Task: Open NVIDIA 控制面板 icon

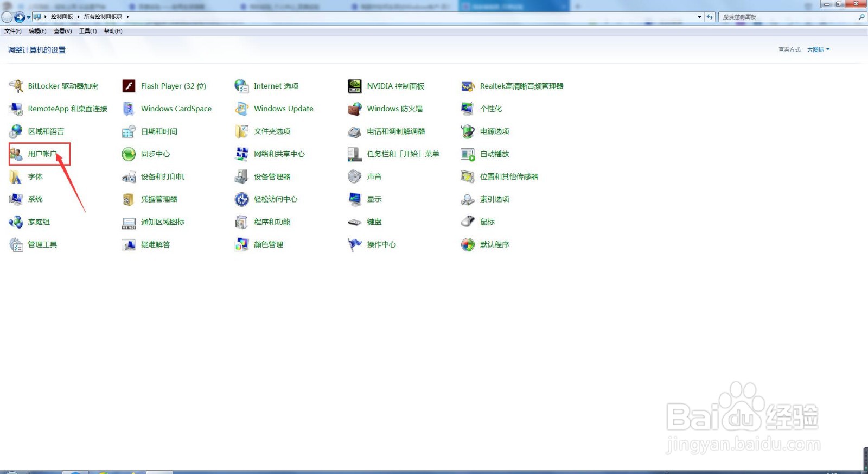Action: pos(355,86)
